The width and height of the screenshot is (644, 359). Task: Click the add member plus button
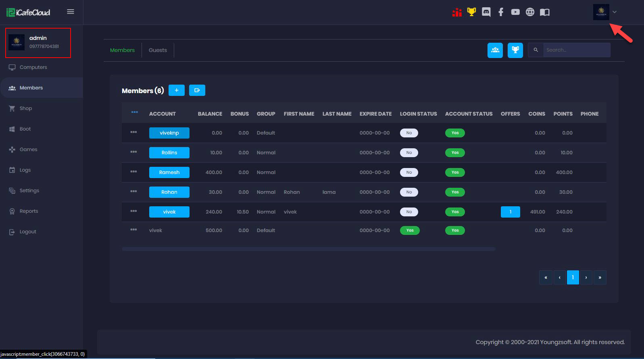[176, 90]
